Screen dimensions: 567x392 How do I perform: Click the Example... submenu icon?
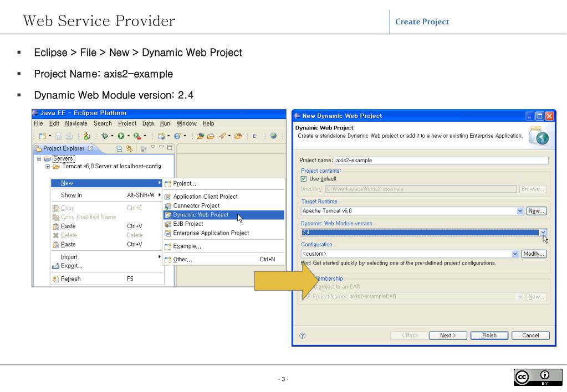(167, 246)
